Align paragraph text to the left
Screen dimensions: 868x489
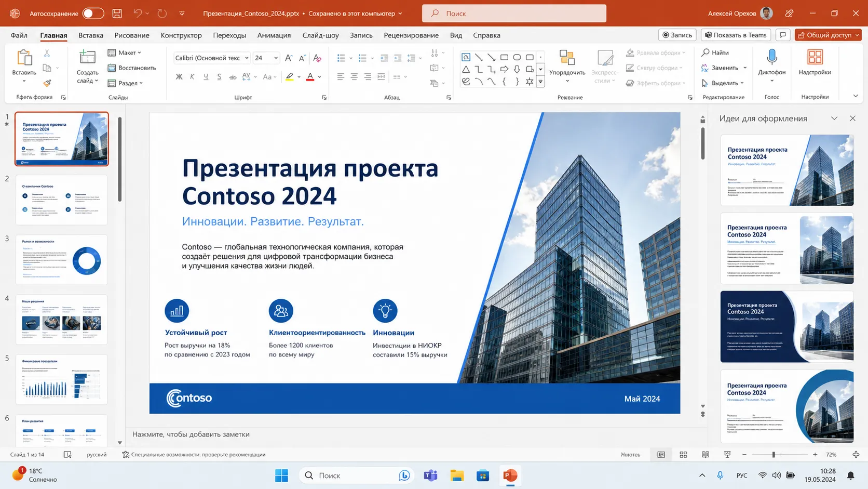(341, 76)
